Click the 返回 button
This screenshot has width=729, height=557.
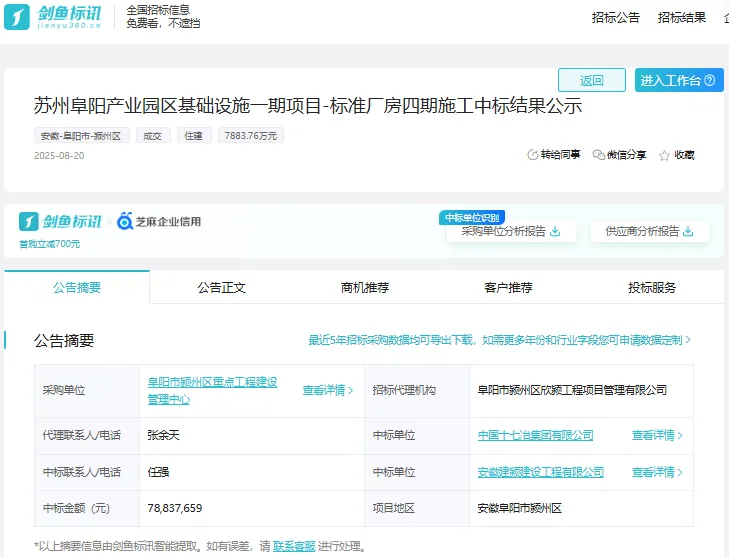592,80
